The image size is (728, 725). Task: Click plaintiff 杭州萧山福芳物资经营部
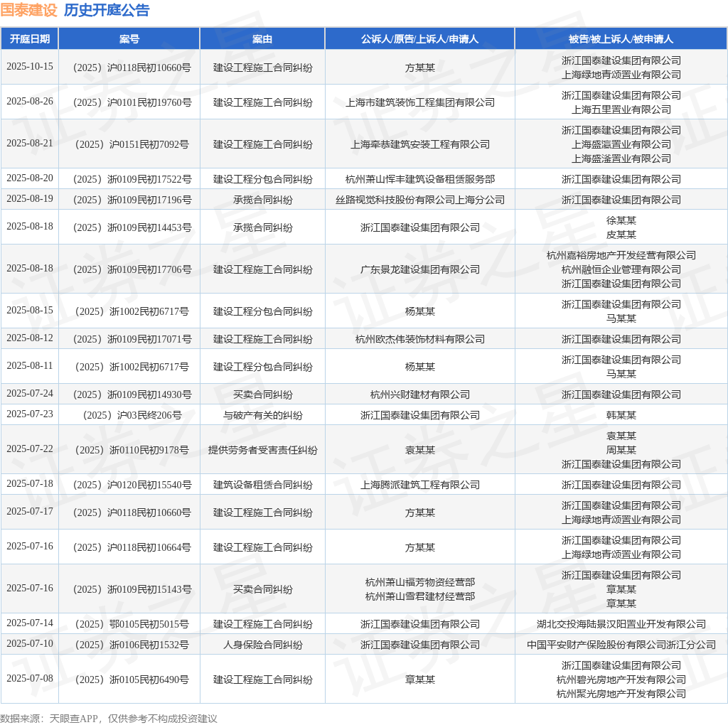419,583
